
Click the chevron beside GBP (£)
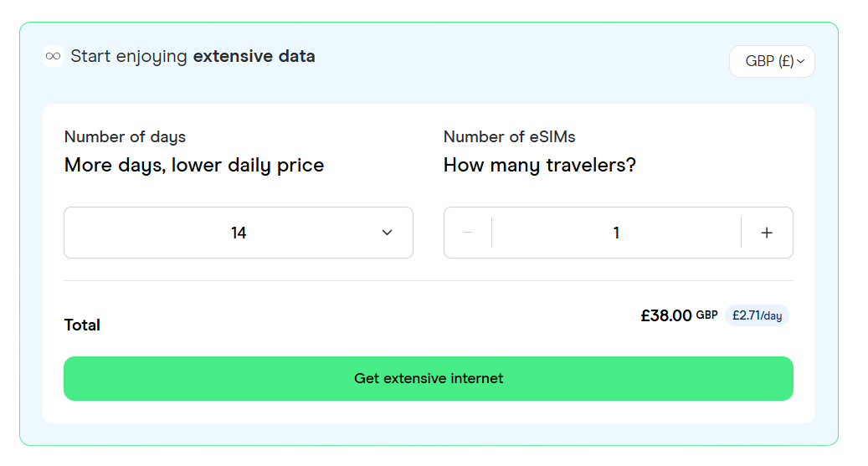coord(800,61)
